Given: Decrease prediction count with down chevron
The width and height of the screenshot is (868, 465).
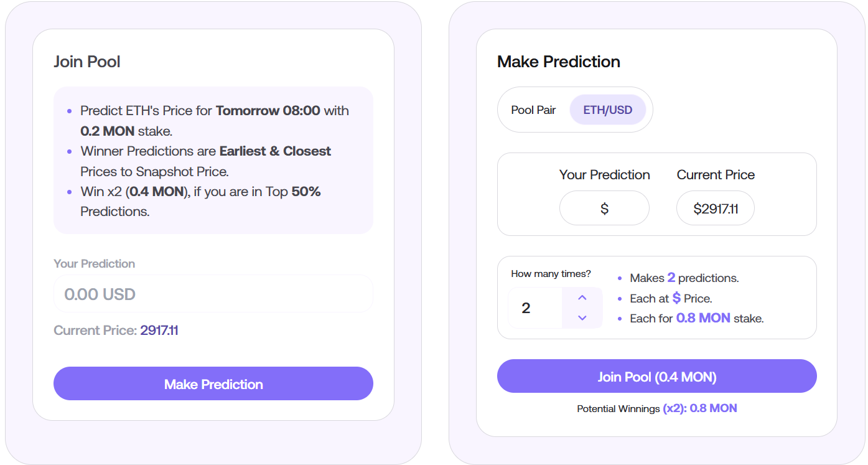Looking at the screenshot, I should tap(582, 318).
